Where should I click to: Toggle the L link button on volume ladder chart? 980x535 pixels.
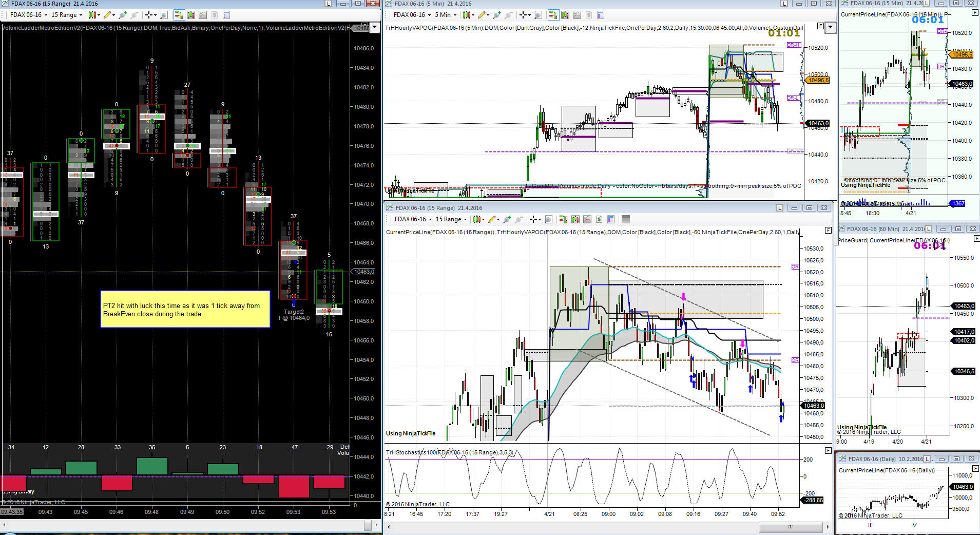pyautogui.click(x=329, y=4)
